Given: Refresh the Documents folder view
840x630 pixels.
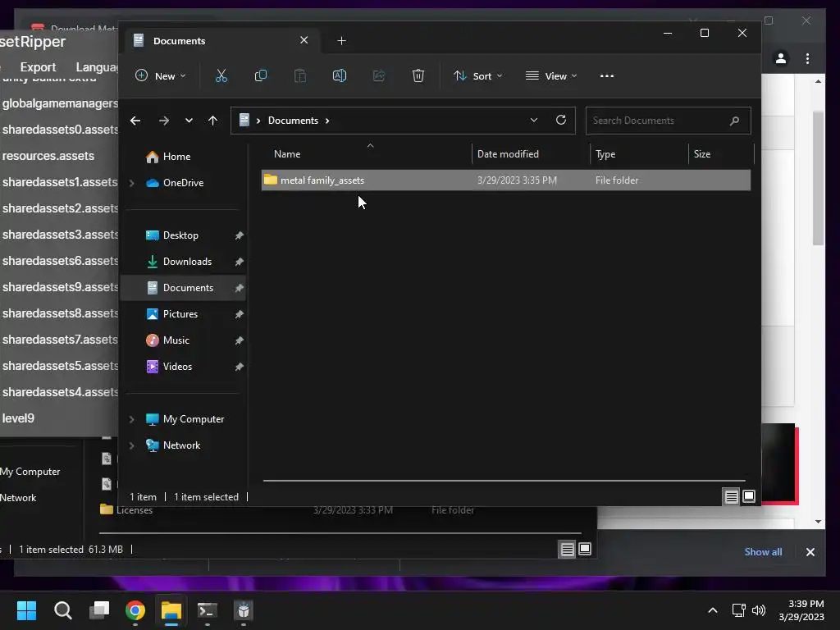Looking at the screenshot, I should (x=561, y=120).
